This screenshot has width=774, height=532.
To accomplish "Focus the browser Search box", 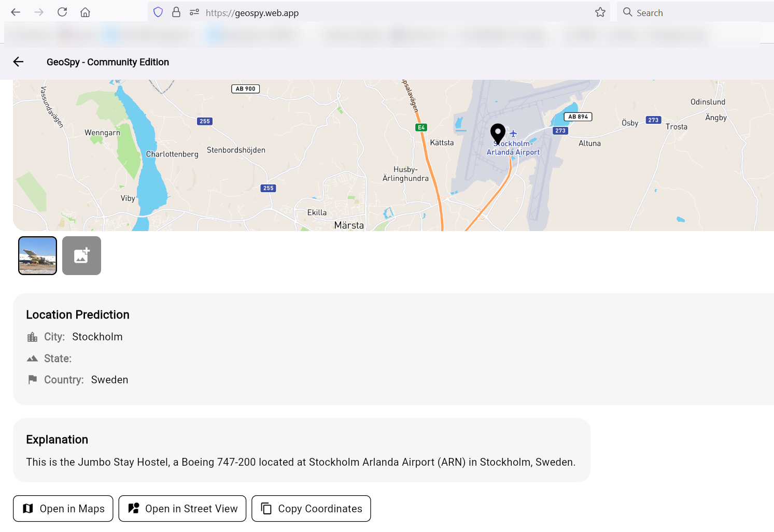I will click(689, 13).
